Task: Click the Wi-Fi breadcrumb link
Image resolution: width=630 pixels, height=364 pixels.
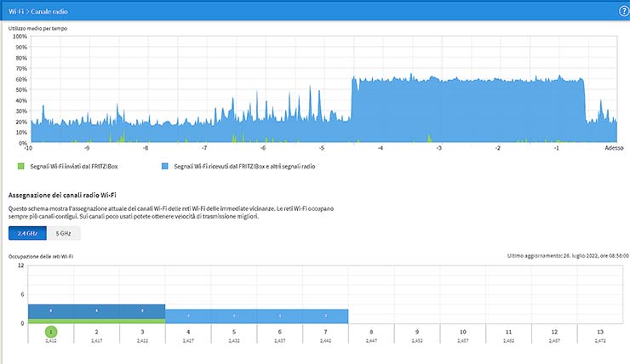Action: pyautogui.click(x=15, y=10)
